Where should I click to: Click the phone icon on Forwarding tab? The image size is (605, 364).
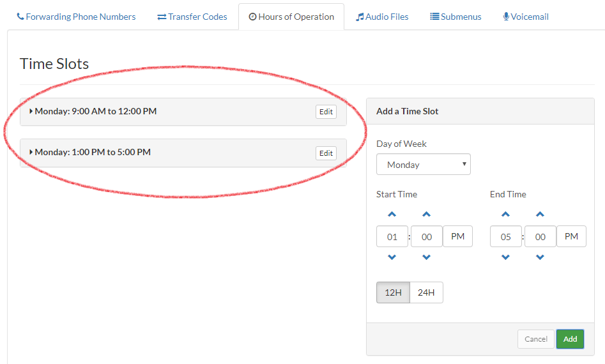tap(20, 17)
